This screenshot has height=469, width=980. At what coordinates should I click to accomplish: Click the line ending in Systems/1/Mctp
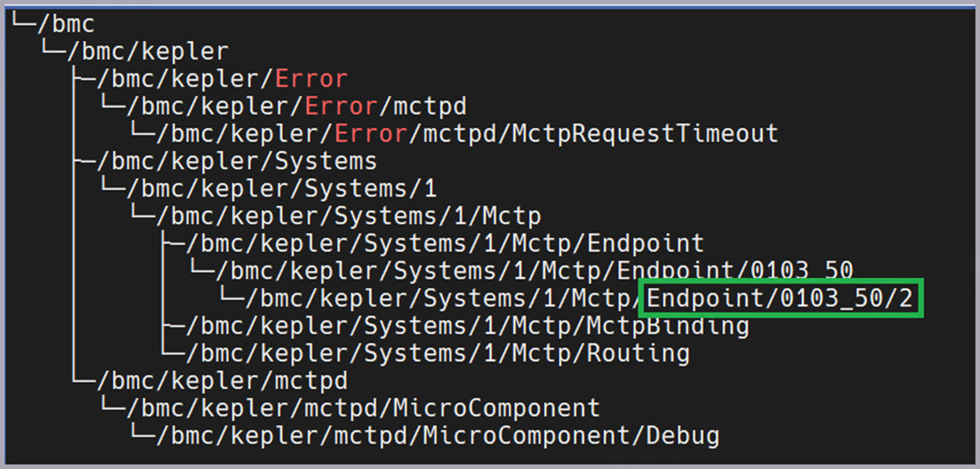[349, 216]
